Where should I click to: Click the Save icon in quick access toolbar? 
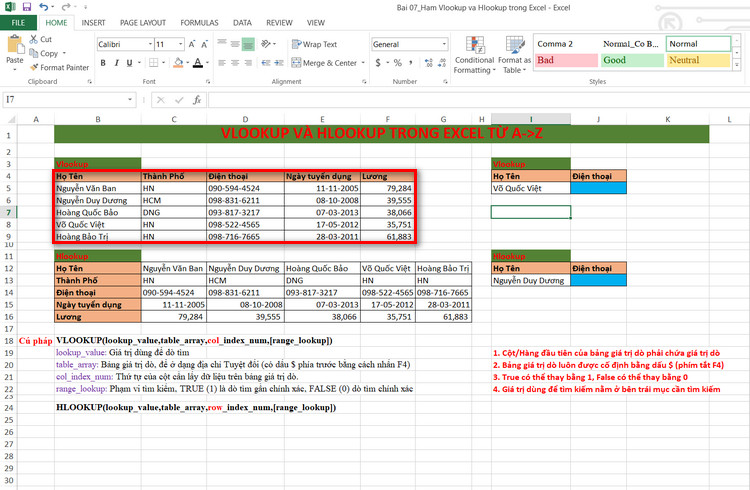27,7
